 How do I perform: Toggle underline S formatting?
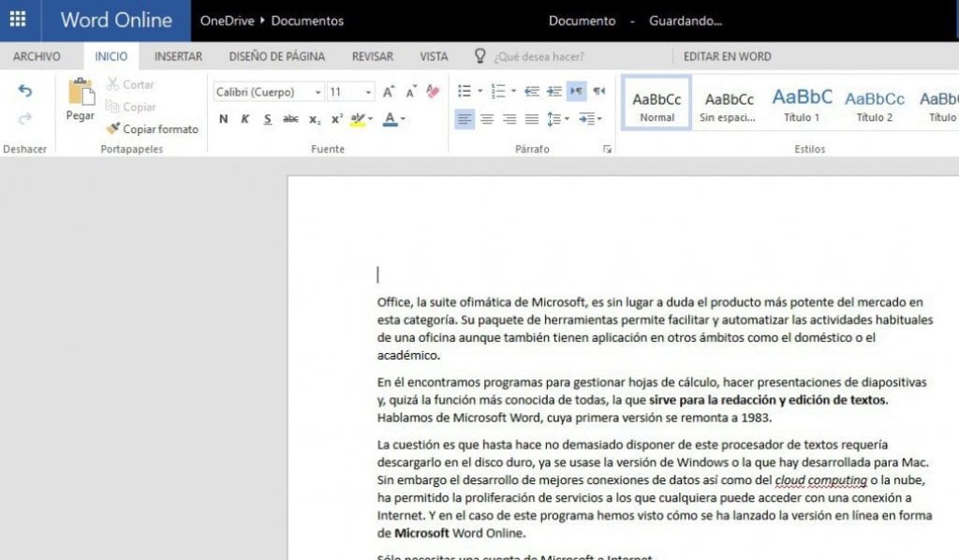[x=267, y=119]
